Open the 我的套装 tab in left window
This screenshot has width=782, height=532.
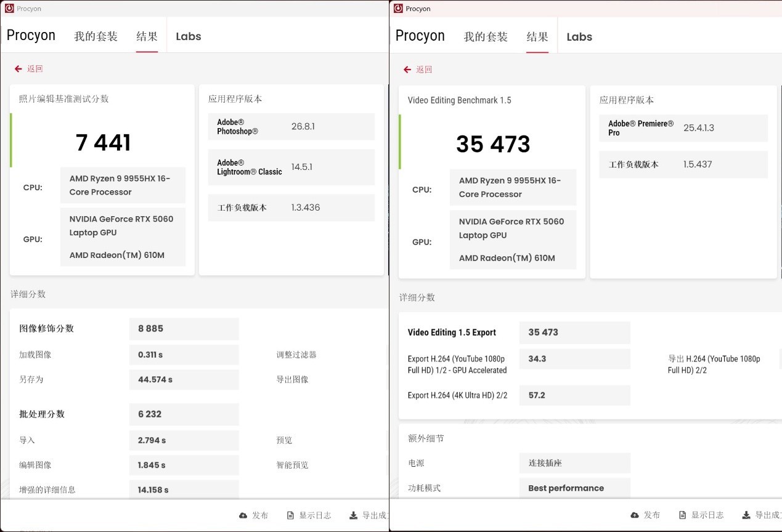pos(96,36)
